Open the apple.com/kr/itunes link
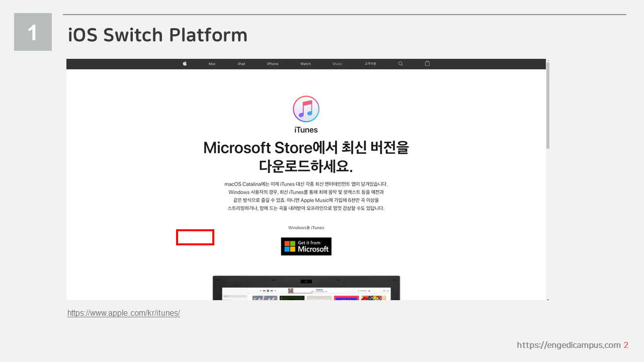The width and height of the screenshot is (644, 362). [124, 313]
